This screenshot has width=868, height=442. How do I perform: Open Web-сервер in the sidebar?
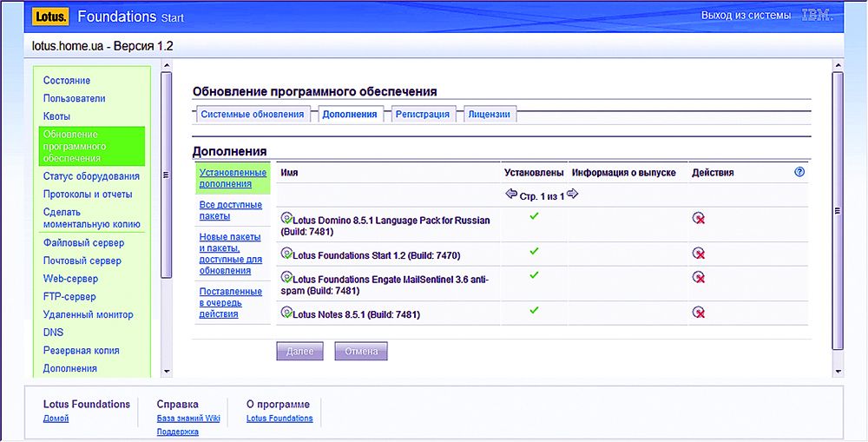(x=70, y=279)
